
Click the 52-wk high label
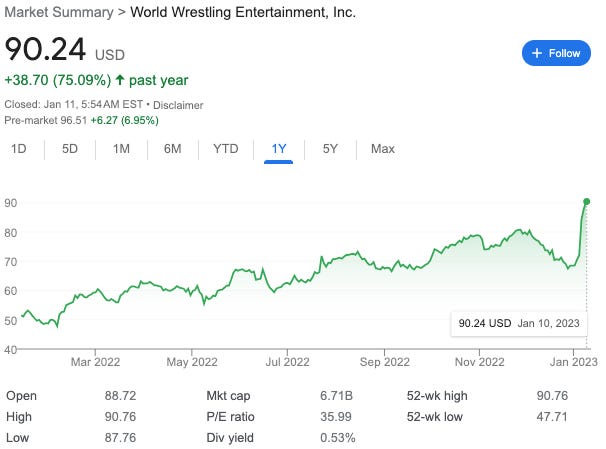pos(437,396)
